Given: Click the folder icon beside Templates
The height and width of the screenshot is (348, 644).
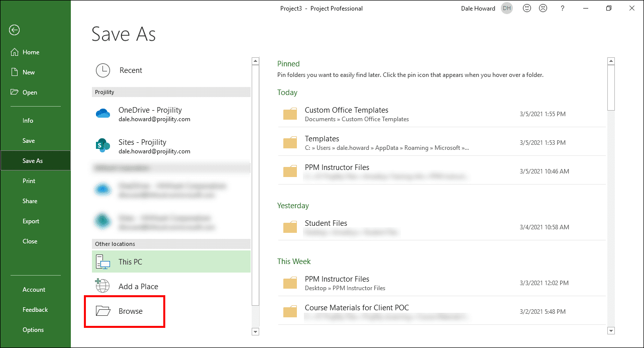Looking at the screenshot, I should tap(290, 143).
